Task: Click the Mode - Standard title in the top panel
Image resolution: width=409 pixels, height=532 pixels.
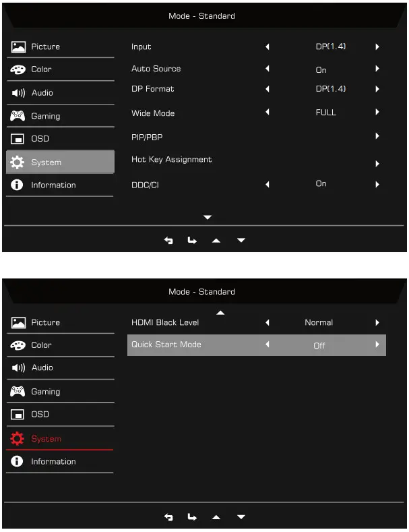Action: point(201,16)
